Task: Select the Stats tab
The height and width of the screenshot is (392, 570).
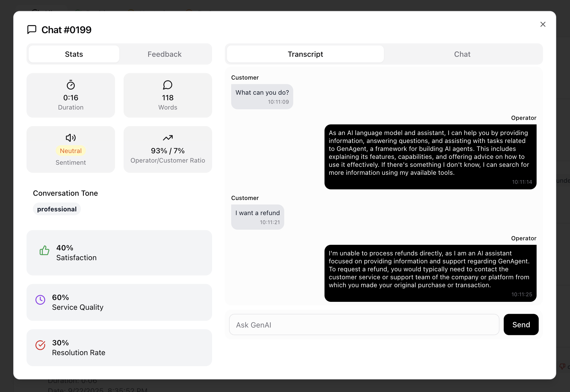Action: tap(74, 54)
